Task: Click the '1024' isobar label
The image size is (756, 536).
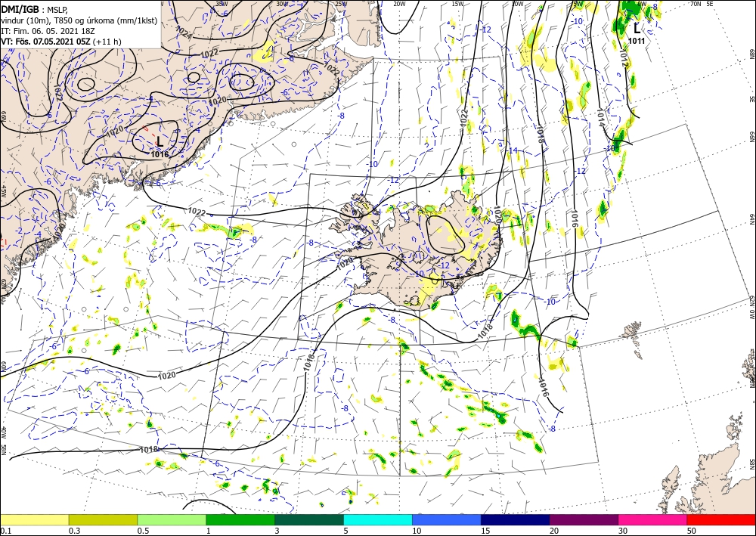Action: point(184,33)
